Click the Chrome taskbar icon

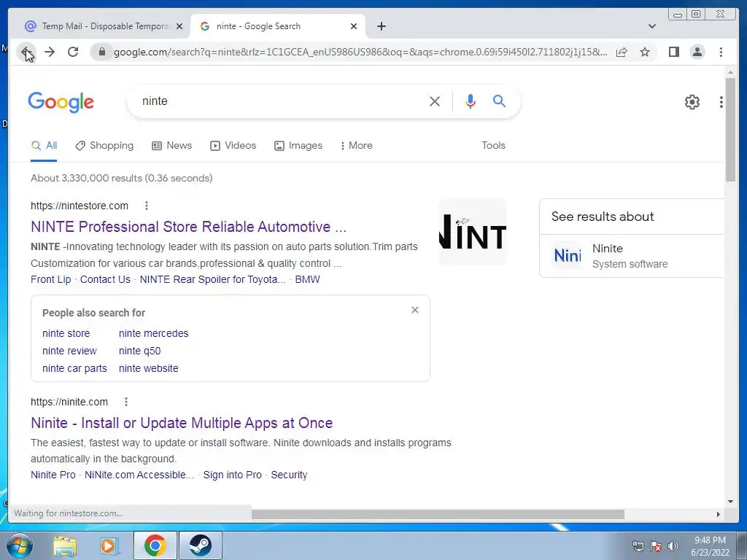tap(155, 545)
